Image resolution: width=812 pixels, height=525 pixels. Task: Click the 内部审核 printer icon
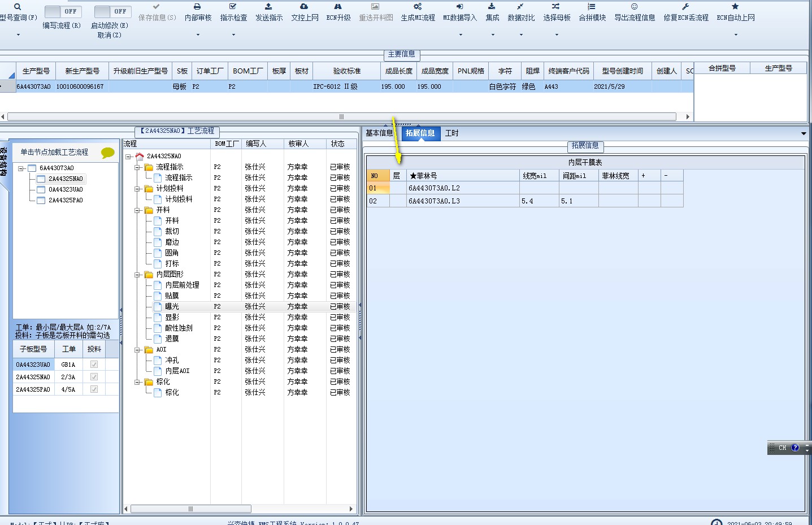197,7
